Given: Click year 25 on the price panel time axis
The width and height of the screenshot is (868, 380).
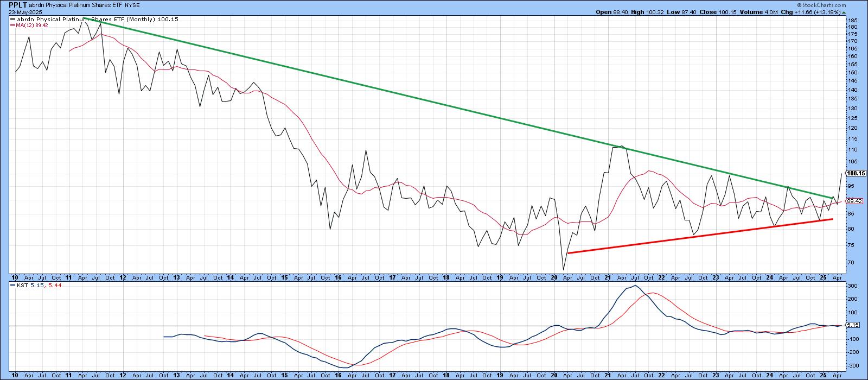Looking at the screenshot, I should (x=823, y=277).
